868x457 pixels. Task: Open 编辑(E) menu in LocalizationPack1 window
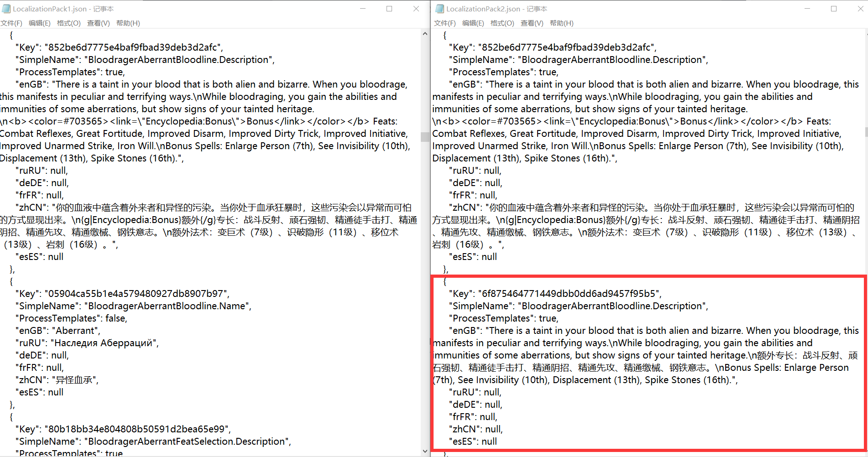click(40, 23)
